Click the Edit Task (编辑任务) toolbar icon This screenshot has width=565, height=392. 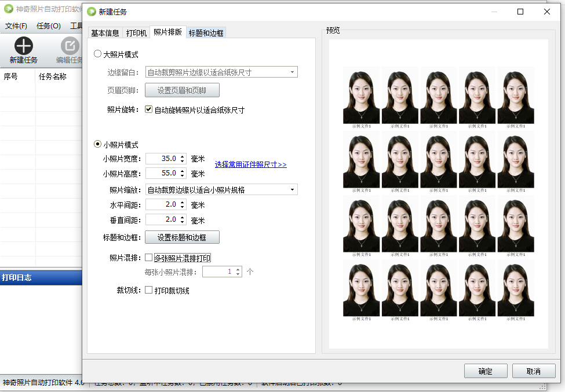(70, 46)
